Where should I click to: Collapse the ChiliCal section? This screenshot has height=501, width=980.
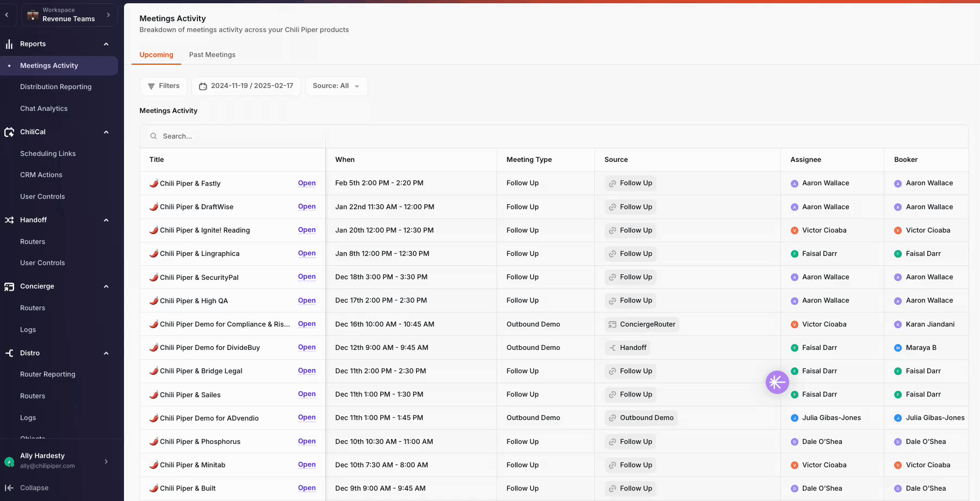106,132
